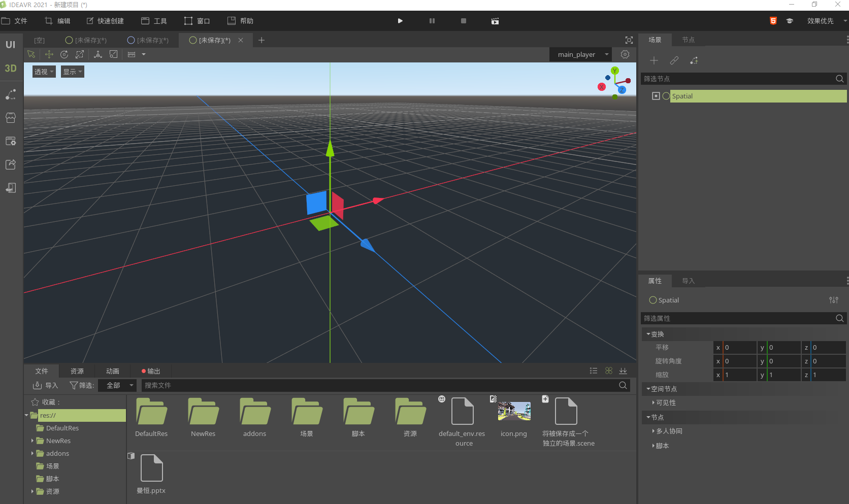Activate the rotate tool in viewport toolbar
Image resolution: width=849 pixels, height=504 pixels.
pyautogui.click(x=64, y=54)
